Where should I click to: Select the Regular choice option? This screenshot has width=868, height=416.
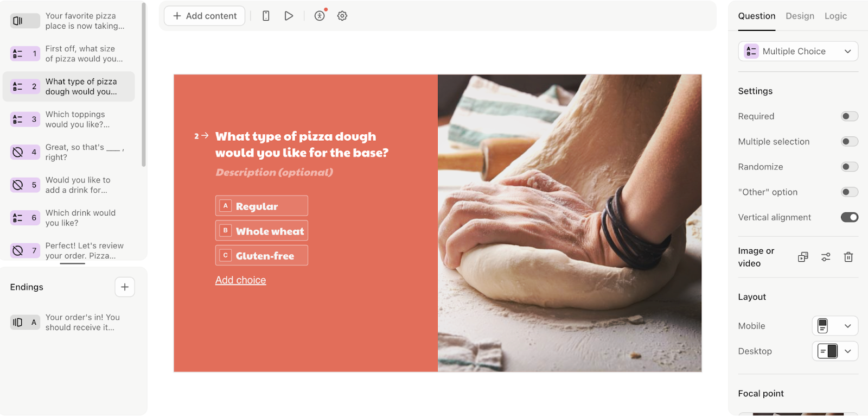[261, 206]
